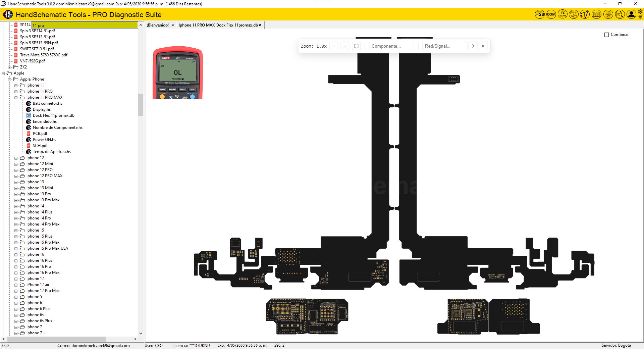Open Spin 3 SP314-51.pdf file

(x=37, y=31)
